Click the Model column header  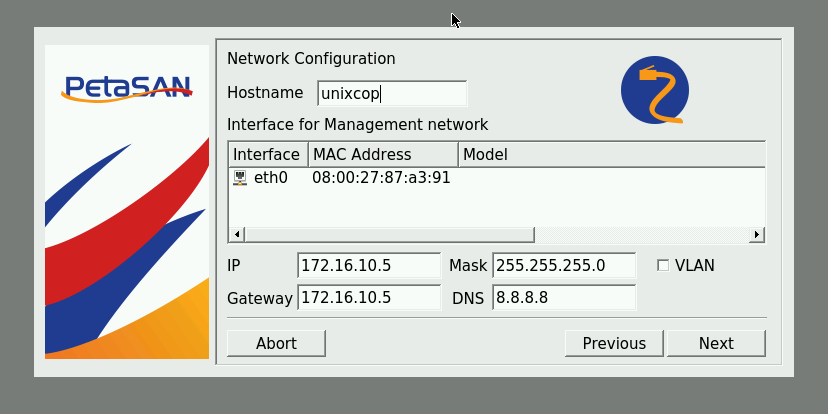click(611, 155)
